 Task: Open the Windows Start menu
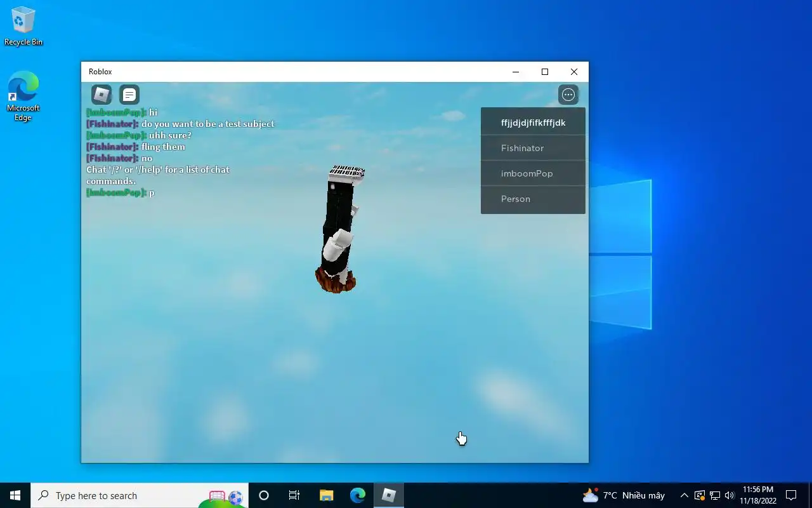(15, 495)
